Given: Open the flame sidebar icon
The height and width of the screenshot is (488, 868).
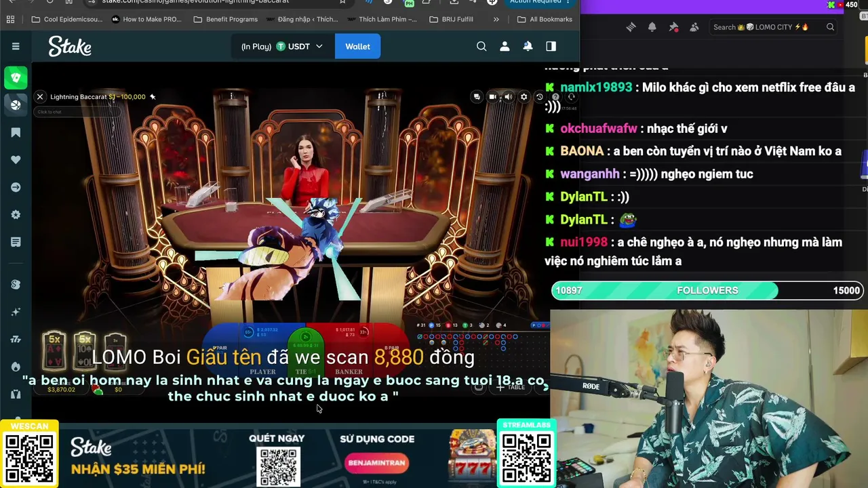Looking at the screenshot, I should tap(16, 367).
